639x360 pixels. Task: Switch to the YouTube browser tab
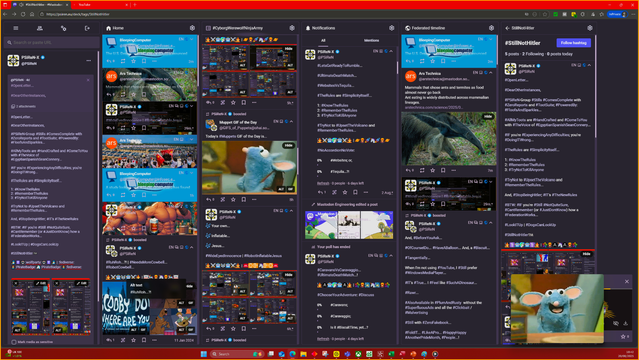100,4
